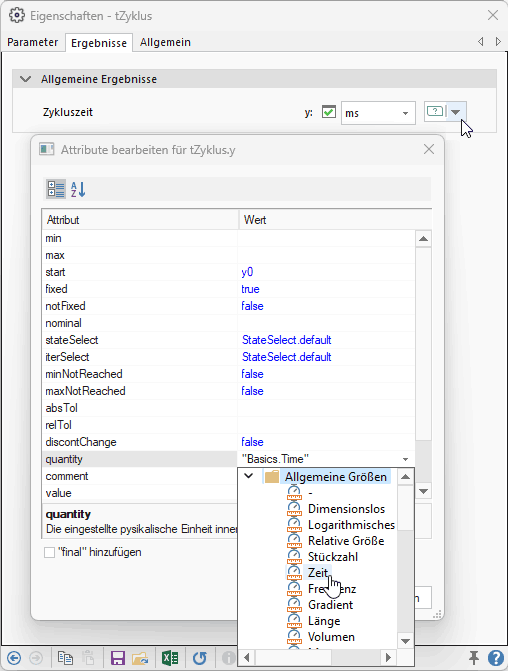Select Stückzahl in quantity list
This screenshot has width=508, height=671.
pyautogui.click(x=333, y=557)
